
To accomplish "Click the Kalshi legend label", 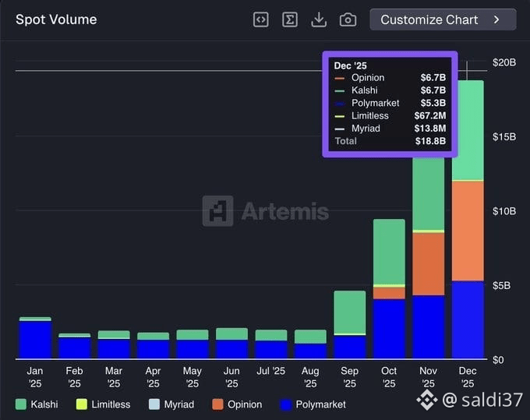I will tap(44, 404).
